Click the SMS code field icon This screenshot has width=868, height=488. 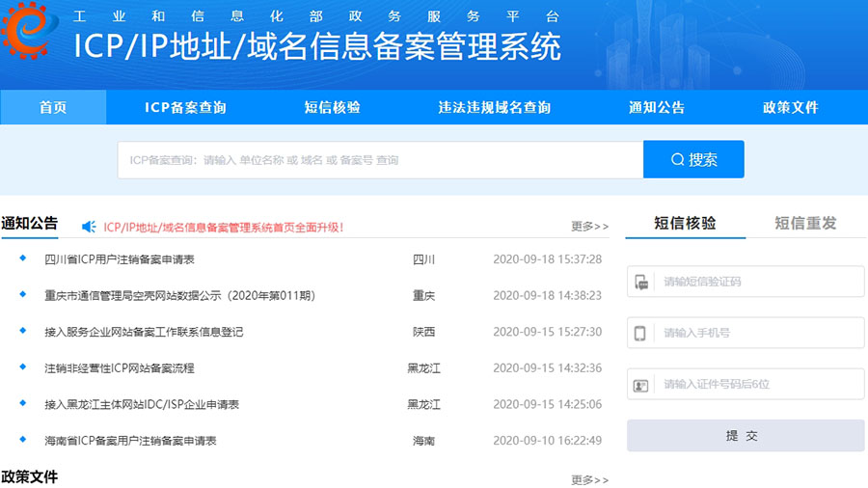point(641,283)
